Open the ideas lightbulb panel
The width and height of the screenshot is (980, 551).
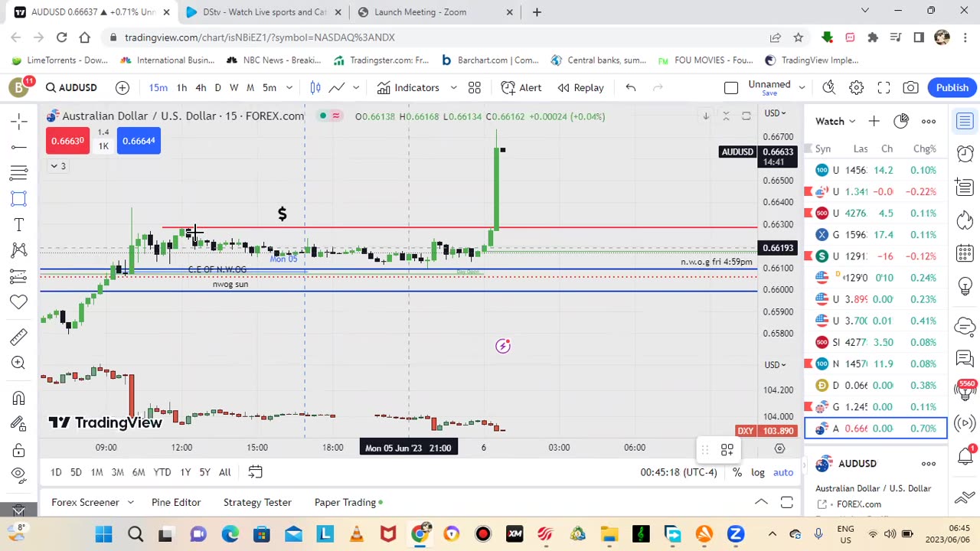965,285
